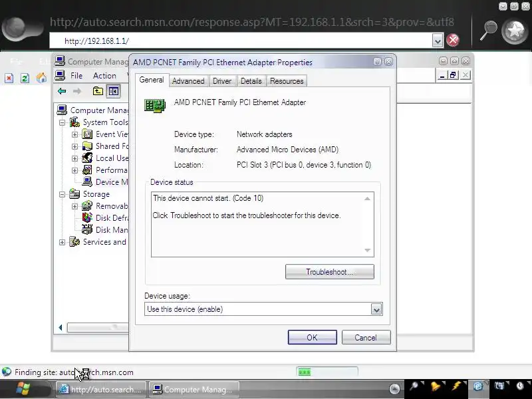Image resolution: width=532 pixels, height=399 pixels.
Task: Open the browser address bar dropdown arrow
Action: pos(438,41)
